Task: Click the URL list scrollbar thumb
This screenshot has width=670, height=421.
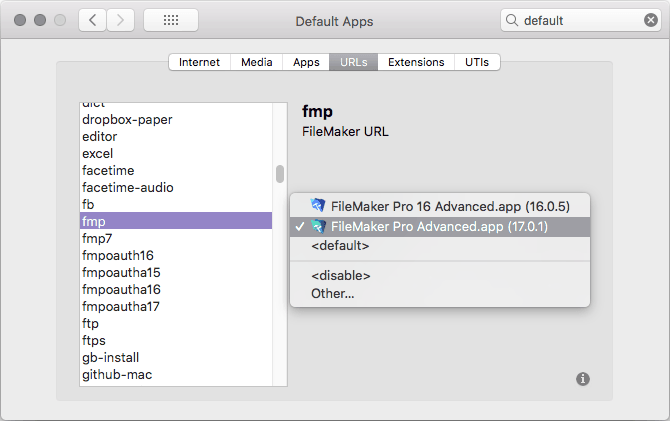Action: click(280, 174)
